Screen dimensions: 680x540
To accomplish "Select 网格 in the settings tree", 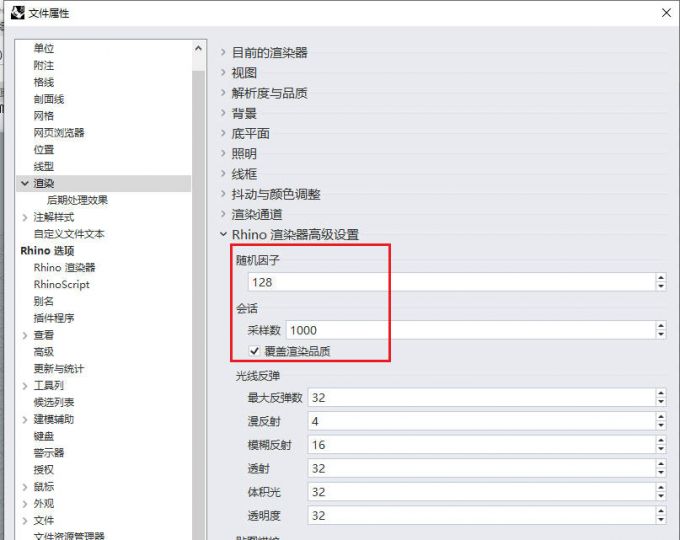I will click(44, 116).
